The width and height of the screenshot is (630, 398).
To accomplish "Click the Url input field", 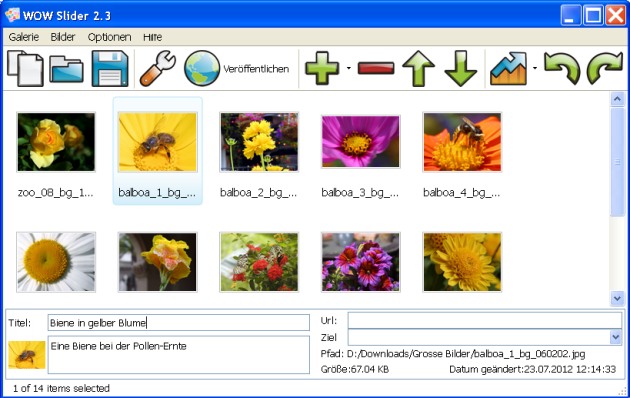I will pyautogui.click(x=485, y=320).
